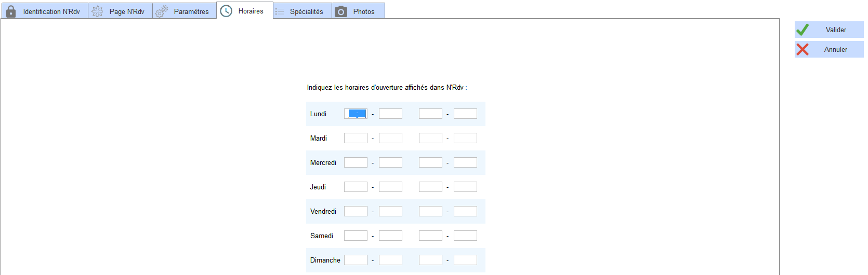This screenshot has width=868, height=275.
Task: Click Dimanche afternoon opening time field
Action: (430, 260)
